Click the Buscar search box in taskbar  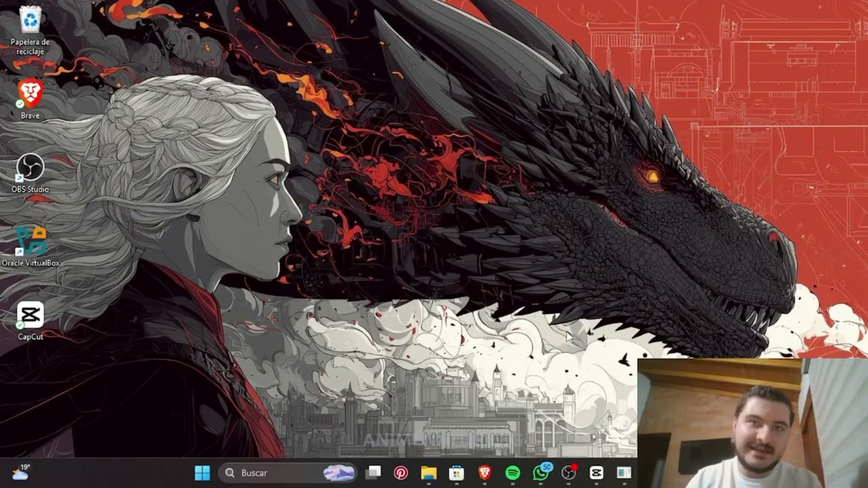coord(289,473)
